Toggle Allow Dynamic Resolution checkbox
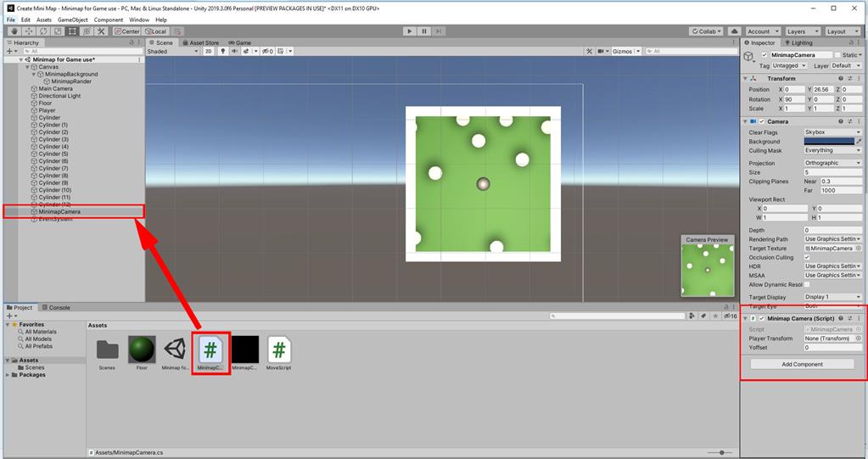 pos(807,284)
